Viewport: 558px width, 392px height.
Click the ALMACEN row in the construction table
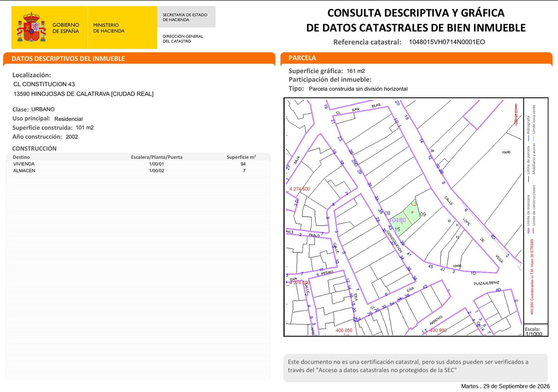pyautogui.click(x=138, y=171)
